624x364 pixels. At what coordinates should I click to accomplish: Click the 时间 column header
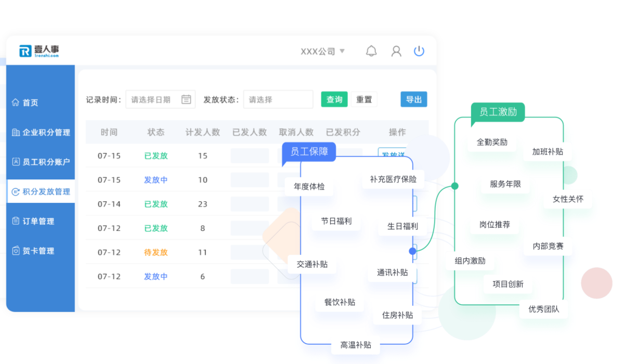[x=109, y=132]
